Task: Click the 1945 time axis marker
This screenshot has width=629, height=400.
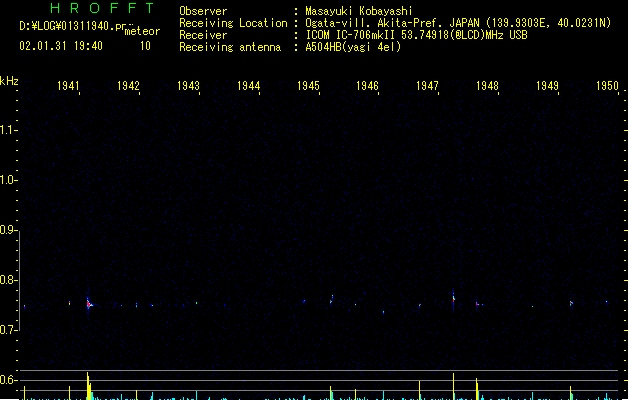Action: 308,86
